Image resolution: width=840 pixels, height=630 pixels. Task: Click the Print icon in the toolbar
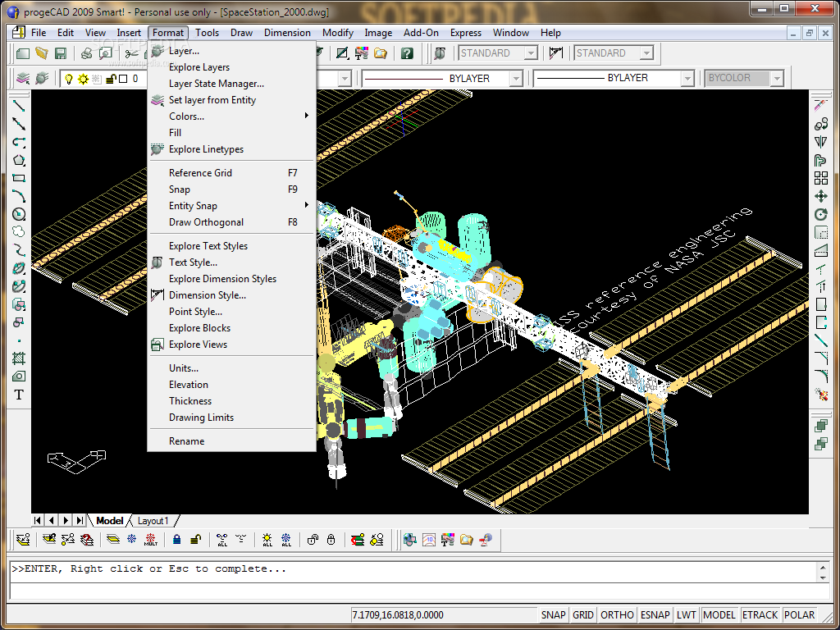pyautogui.click(x=86, y=53)
